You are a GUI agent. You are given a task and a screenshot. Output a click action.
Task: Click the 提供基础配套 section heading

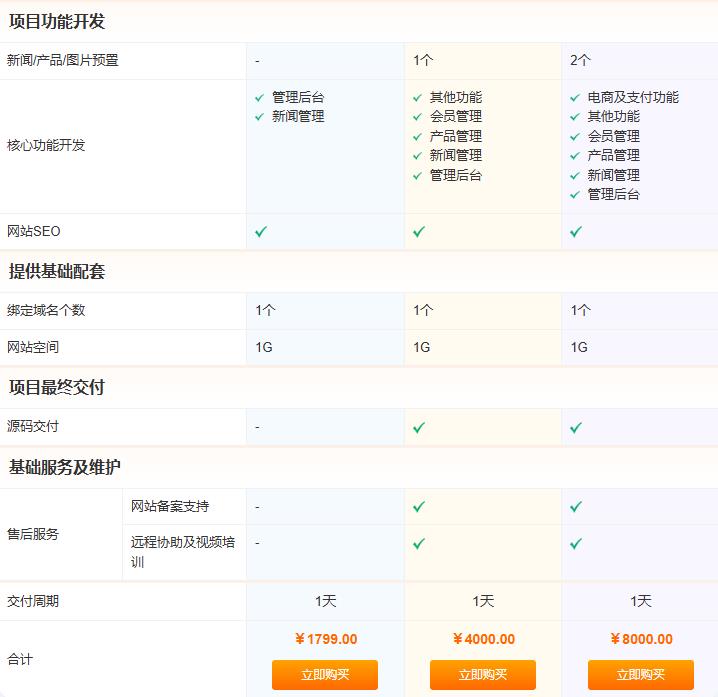tap(57, 272)
